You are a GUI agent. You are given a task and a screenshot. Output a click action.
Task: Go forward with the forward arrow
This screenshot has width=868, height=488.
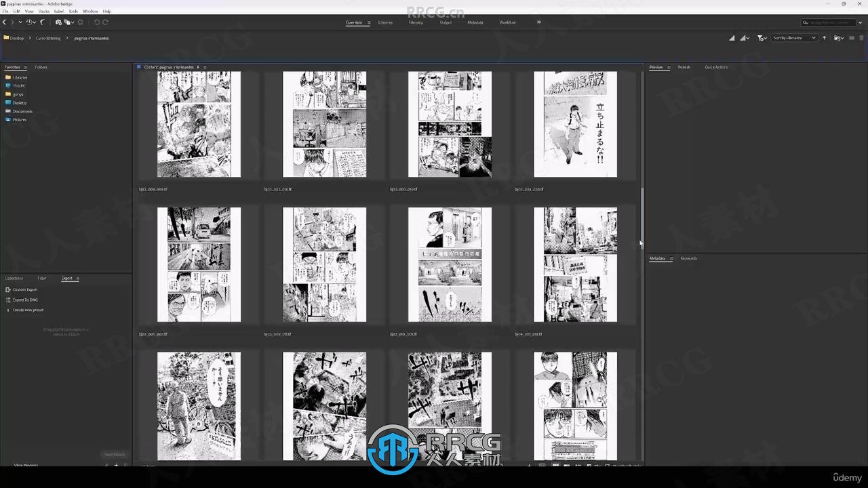[12, 22]
